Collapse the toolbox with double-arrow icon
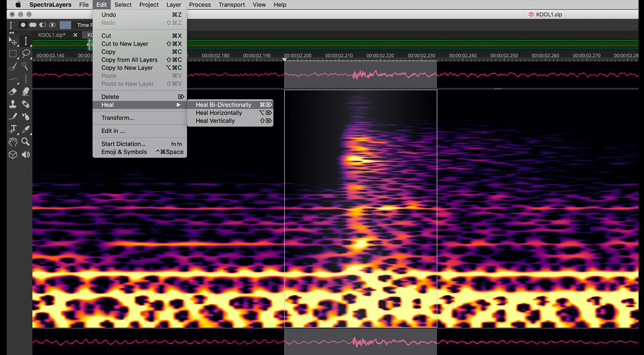Viewport: 644px width, 355px height. [11, 33]
